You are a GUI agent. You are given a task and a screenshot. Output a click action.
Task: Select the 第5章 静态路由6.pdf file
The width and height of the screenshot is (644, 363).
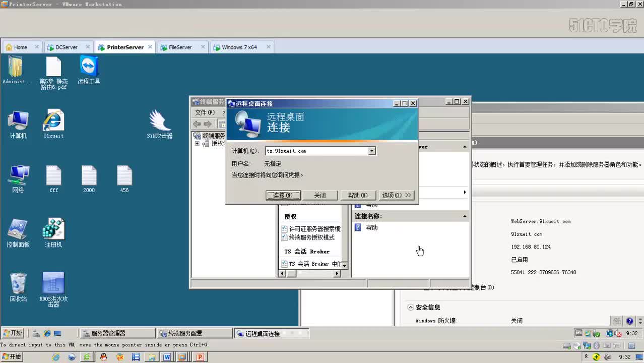[53, 74]
